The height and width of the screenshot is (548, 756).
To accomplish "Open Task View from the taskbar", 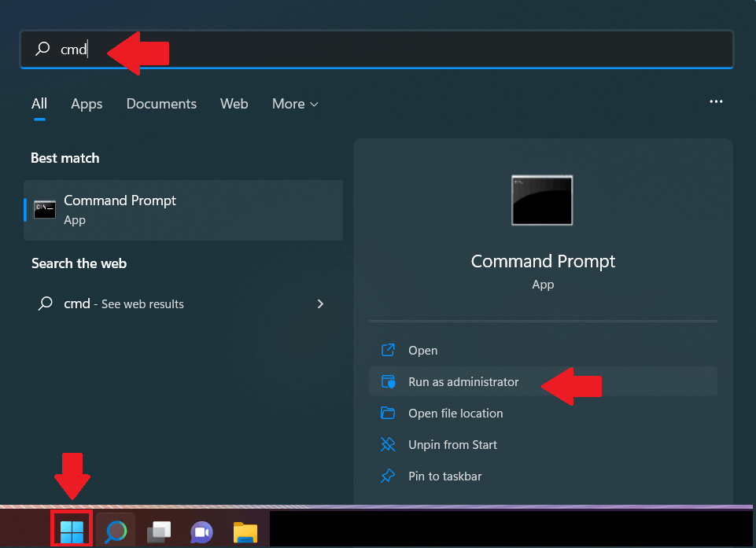I will pos(159,531).
